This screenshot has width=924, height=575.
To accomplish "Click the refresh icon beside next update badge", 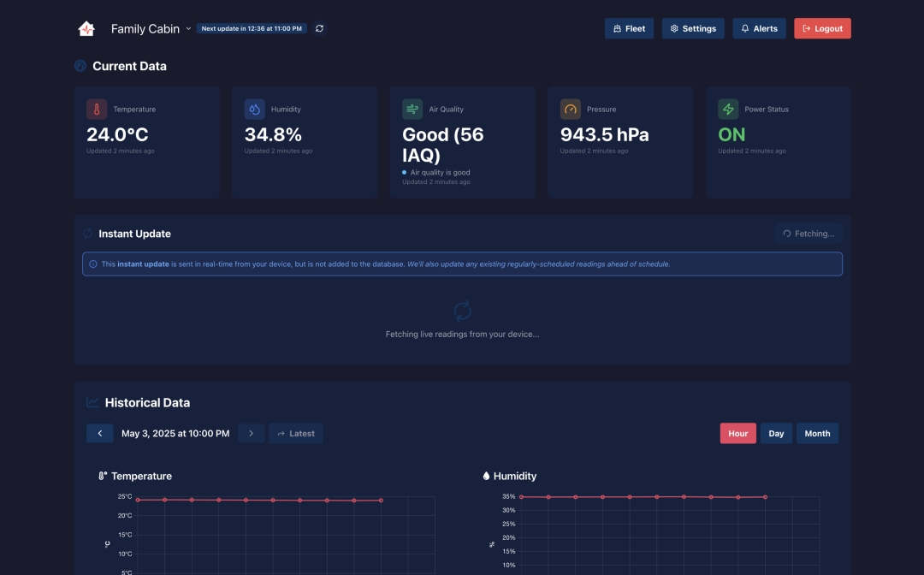I will pos(319,28).
